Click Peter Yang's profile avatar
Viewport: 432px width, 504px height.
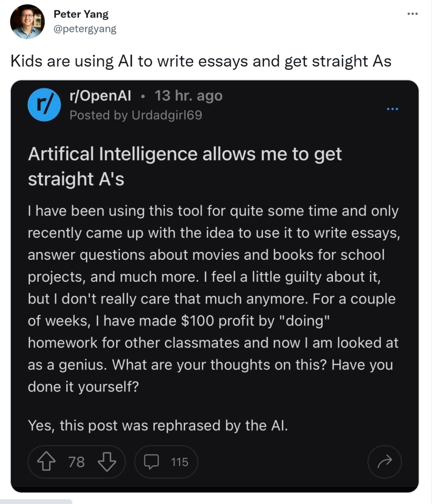(27, 22)
